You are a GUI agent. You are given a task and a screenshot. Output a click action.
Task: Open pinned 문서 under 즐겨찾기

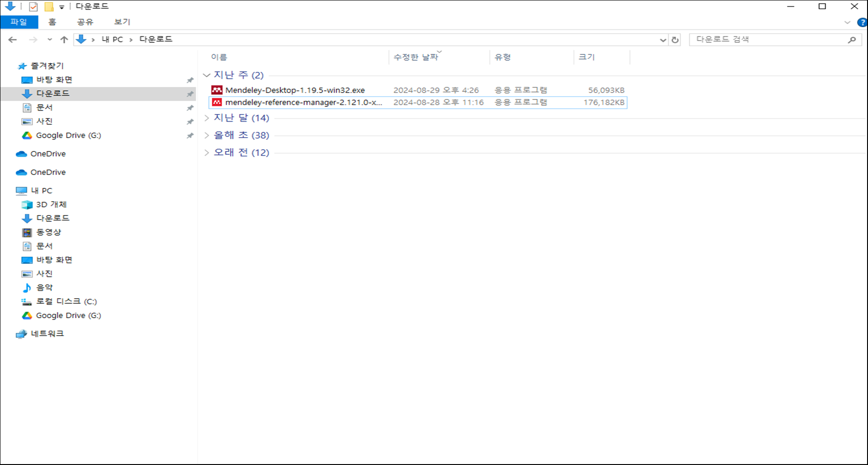click(x=44, y=107)
